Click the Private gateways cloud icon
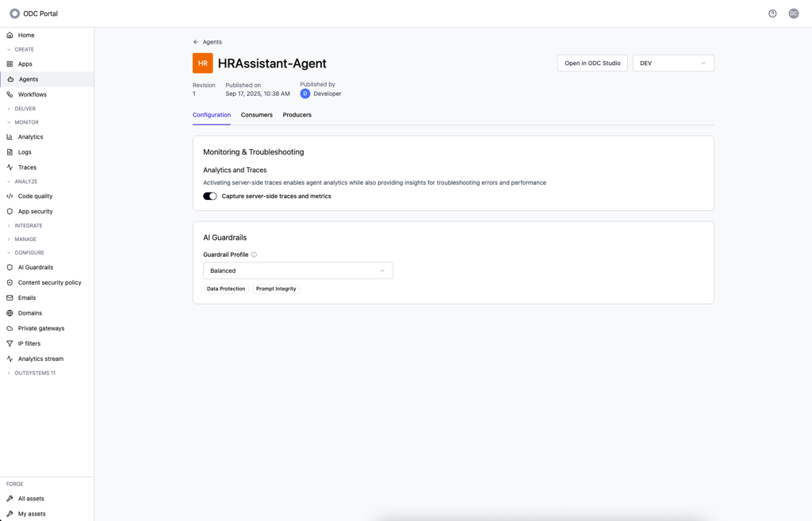812x521 pixels. coord(10,328)
